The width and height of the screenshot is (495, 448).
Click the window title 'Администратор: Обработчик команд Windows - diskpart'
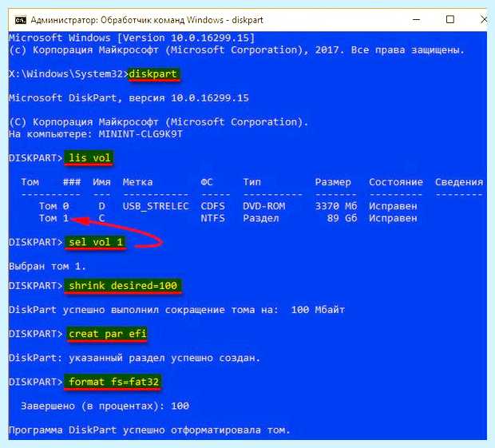point(147,20)
